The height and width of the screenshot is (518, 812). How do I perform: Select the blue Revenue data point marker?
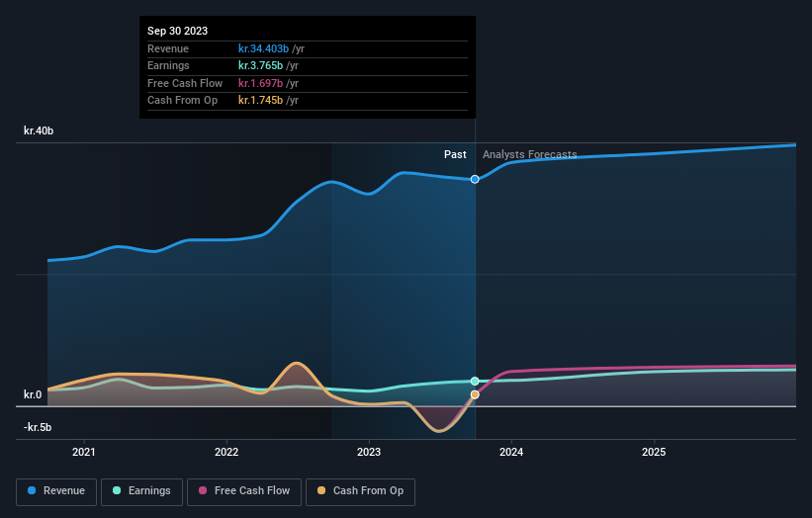(x=475, y=180)
